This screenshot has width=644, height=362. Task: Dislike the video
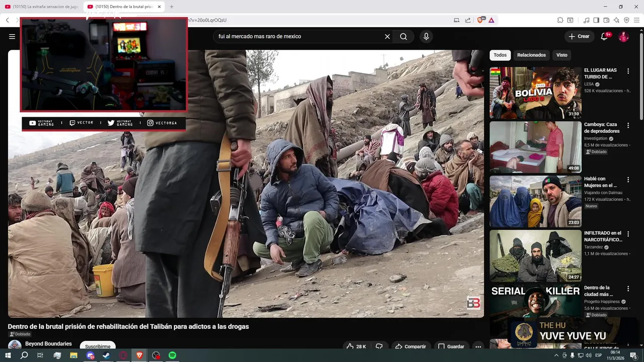pos(379,346)
